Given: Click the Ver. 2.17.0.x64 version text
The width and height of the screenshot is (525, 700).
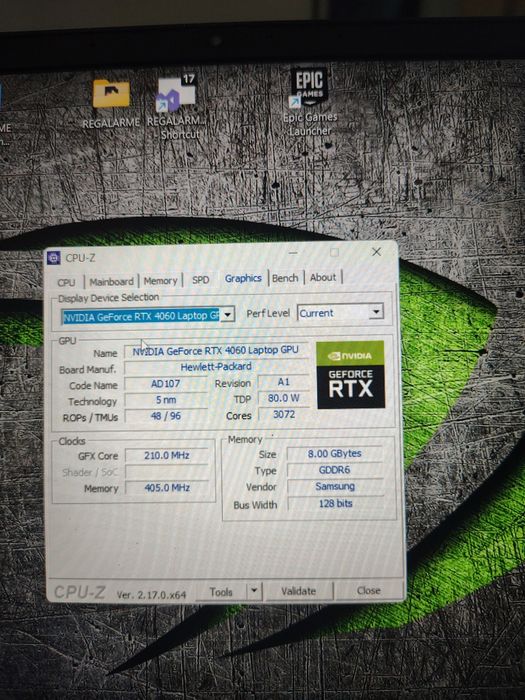Looking at the screenshot, I should coord(151,595).
